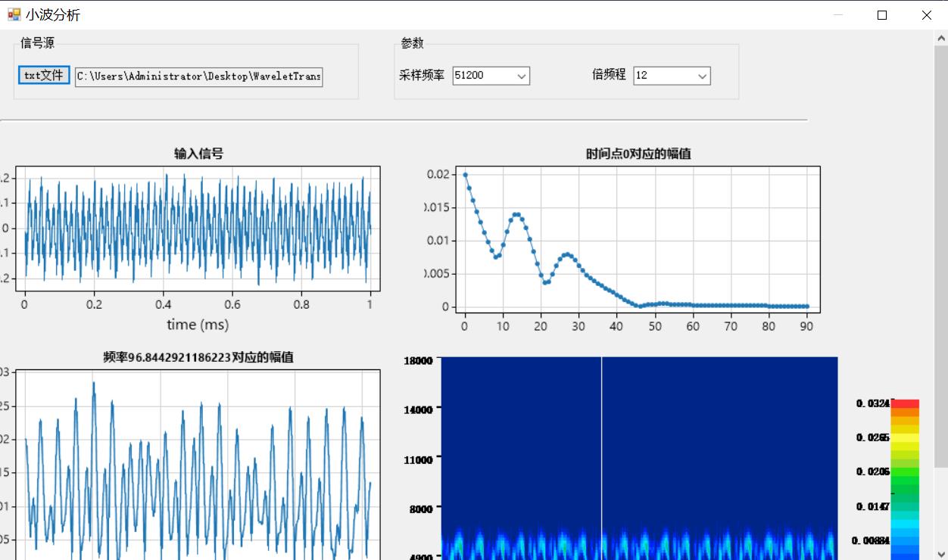Click the first data point at 0.02 amplitude
The image size is (948, 560).
(x=465, y=175)
